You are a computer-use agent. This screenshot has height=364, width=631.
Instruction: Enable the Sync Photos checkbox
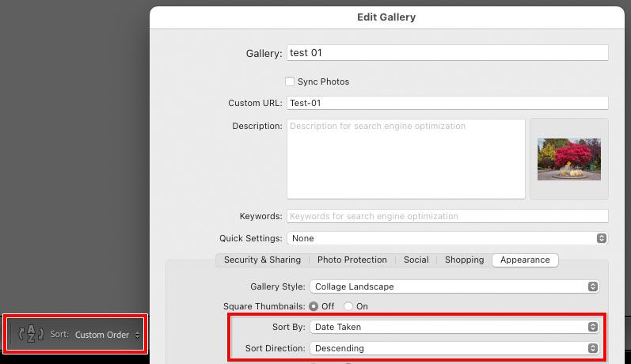[290, 82]
